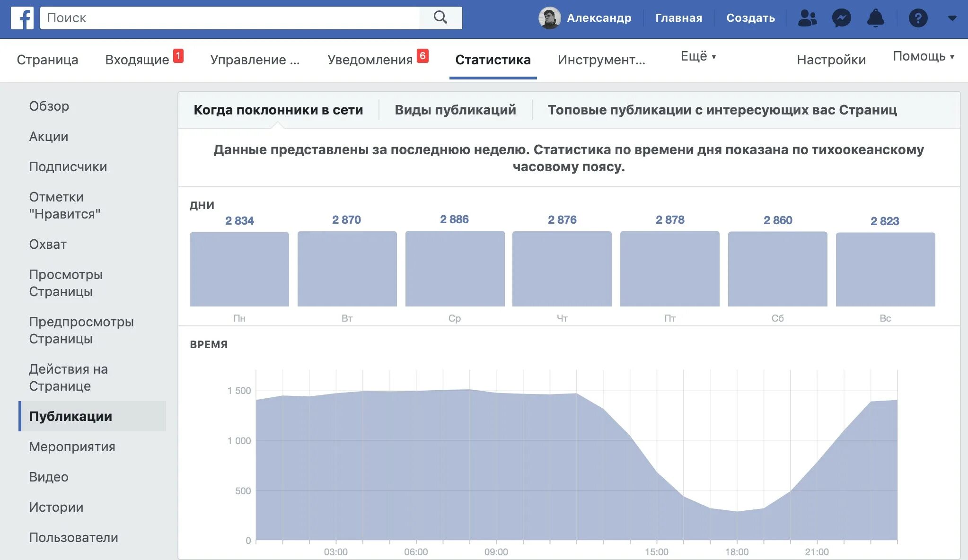Open the friend requests icon
This screenshot has width=968, height=560.
(x=807, y=18)
